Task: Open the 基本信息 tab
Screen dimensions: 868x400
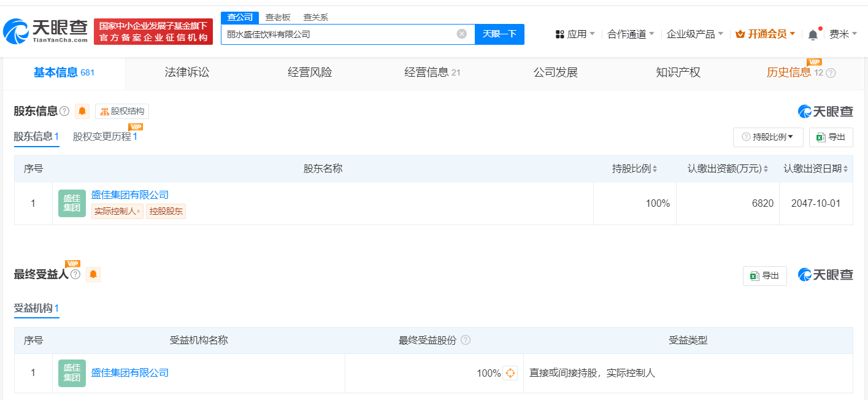Action: pos(64,73)
